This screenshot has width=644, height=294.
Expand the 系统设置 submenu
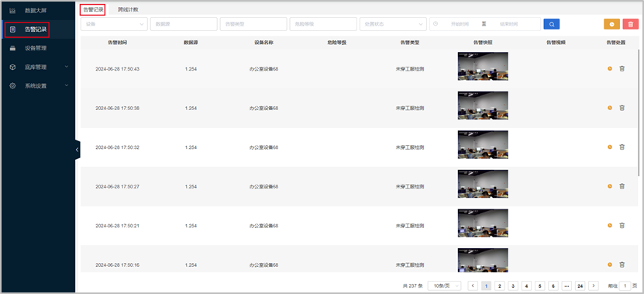[67, 85]
